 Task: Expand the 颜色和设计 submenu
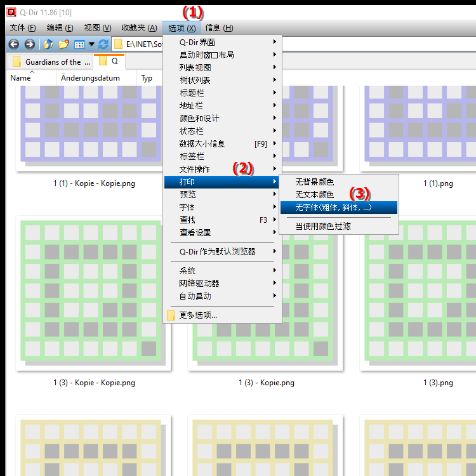point(223,118)
